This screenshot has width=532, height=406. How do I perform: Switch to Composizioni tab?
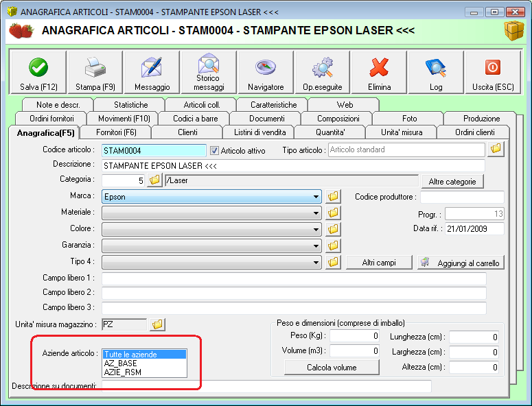(x=338, y=119)
